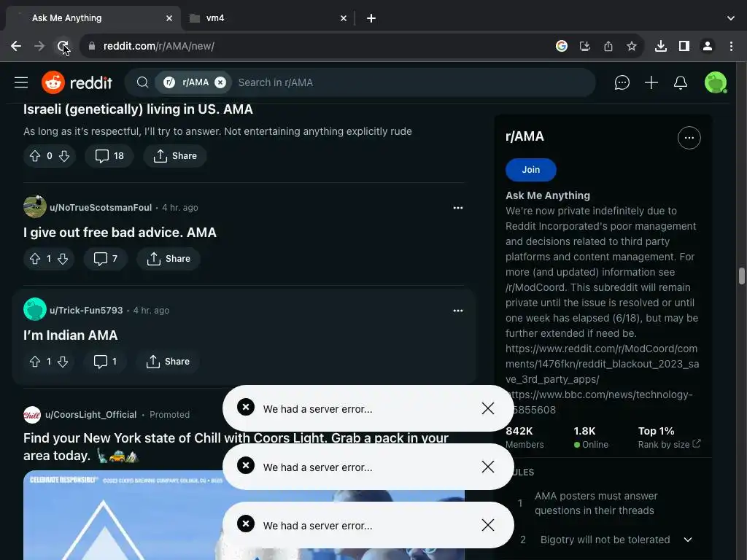Open more options for bad advice post

click(458, 208)
